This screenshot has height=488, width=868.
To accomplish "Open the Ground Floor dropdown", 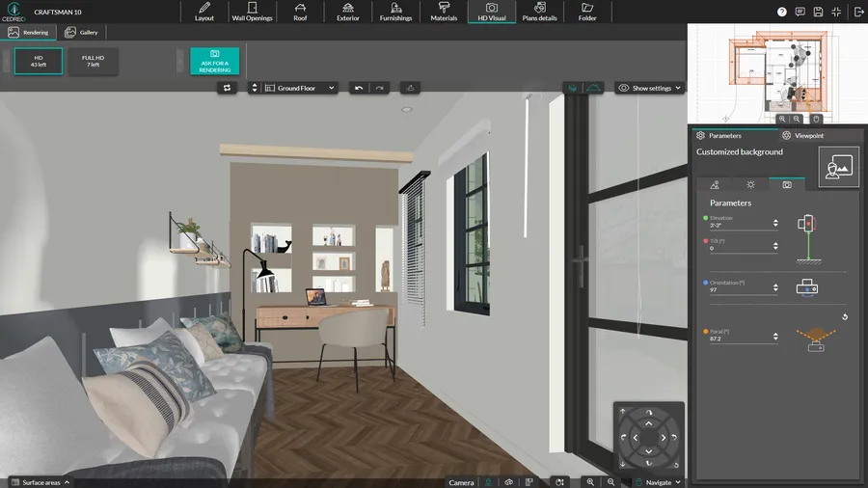I will (x=300, y=88).
